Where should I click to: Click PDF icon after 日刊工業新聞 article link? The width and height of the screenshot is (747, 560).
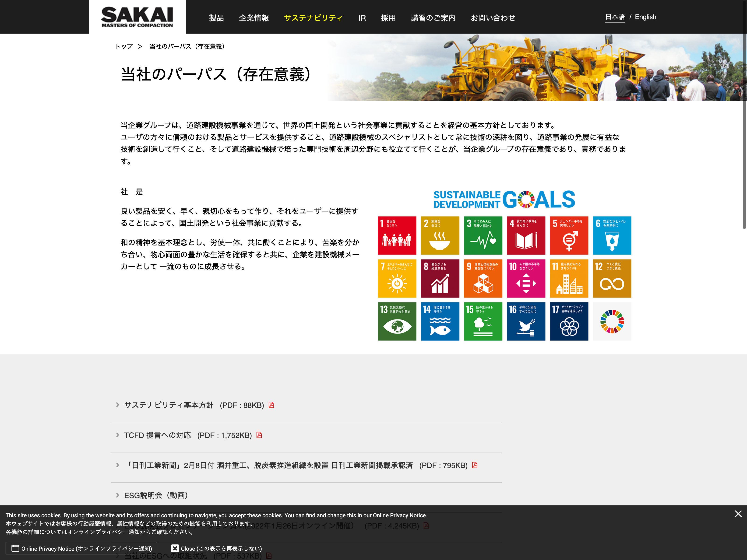pos(475,465)
